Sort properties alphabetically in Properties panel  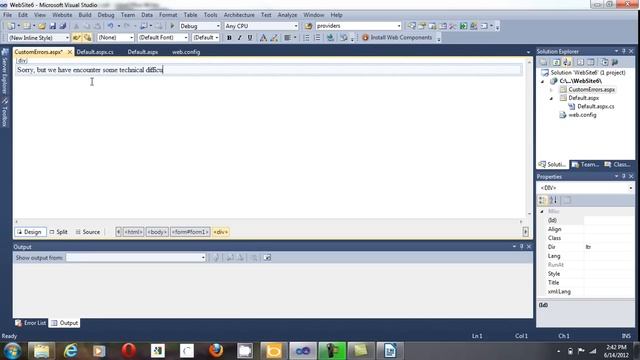553,200
